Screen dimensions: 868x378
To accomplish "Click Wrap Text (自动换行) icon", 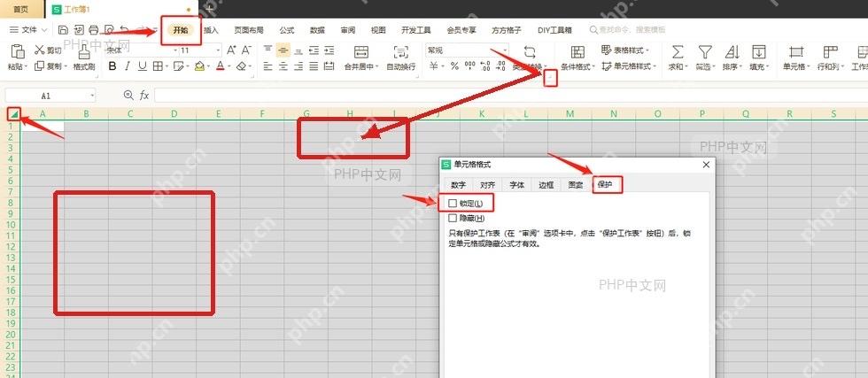I will tap(400, 52).
